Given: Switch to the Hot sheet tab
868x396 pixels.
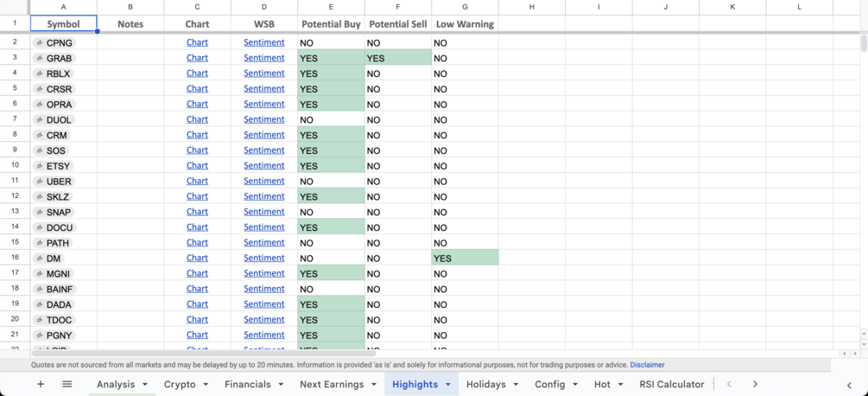Looking at the screenshot, I should click(602, 385).
